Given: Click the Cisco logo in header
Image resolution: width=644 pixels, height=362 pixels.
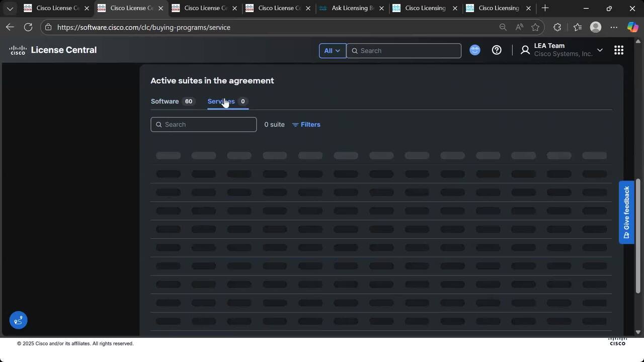Looking at the screenshot, I should pyautogui.click(x=18, y=50).
